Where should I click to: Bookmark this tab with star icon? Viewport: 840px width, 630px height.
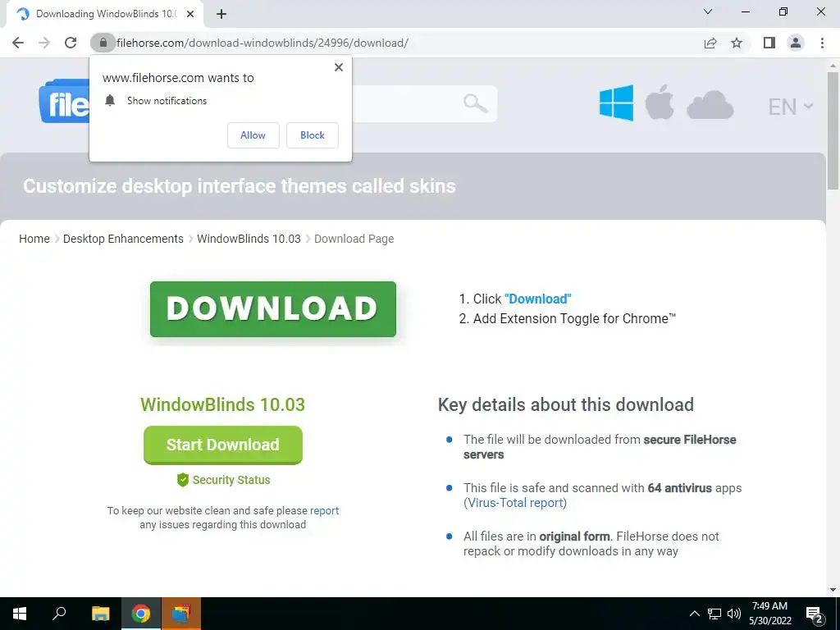coord(737,43)
